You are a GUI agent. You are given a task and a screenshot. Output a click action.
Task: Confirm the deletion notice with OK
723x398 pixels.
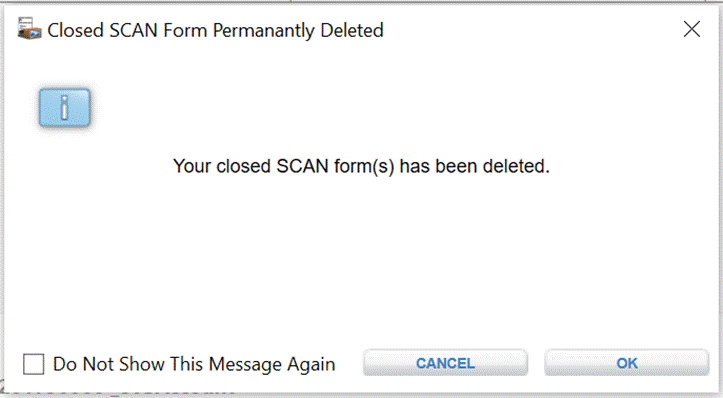[627, 363]
